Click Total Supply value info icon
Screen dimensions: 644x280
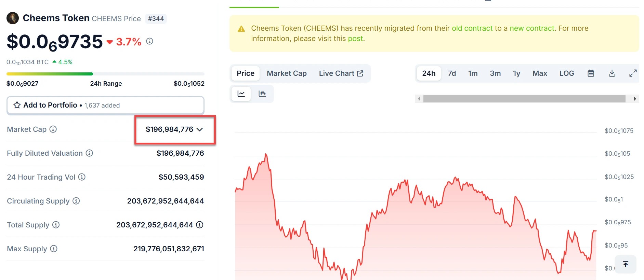point(200,225)
